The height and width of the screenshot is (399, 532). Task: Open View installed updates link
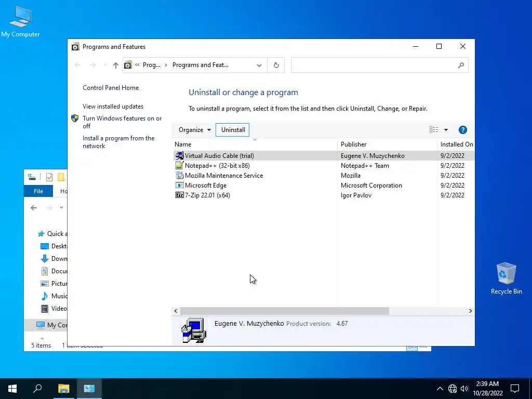point(113,107)
